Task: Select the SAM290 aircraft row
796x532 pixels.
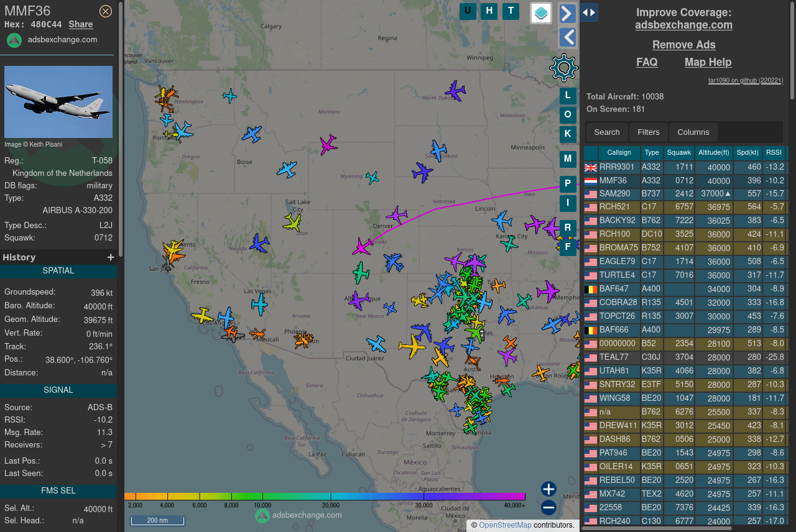Action: (685, 194)
